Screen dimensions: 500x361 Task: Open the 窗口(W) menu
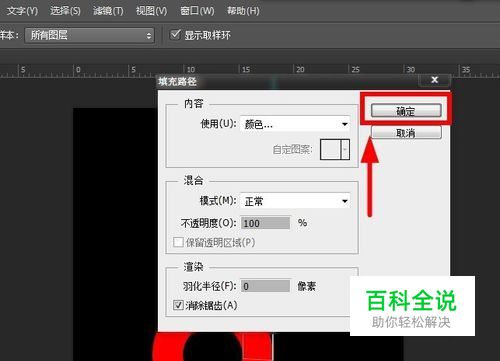point(197,11)
